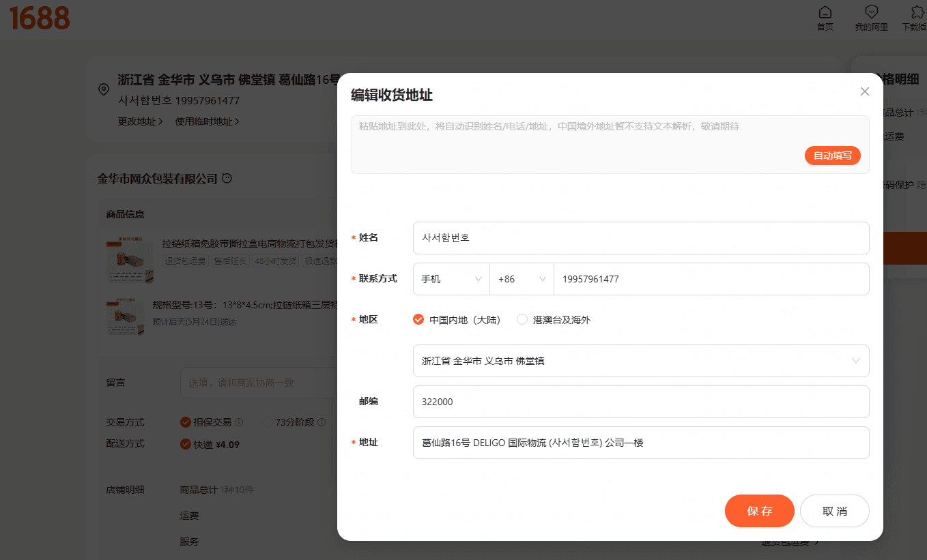
Task: Click the phone number field 19957961477
Action: tap(711, 279)
